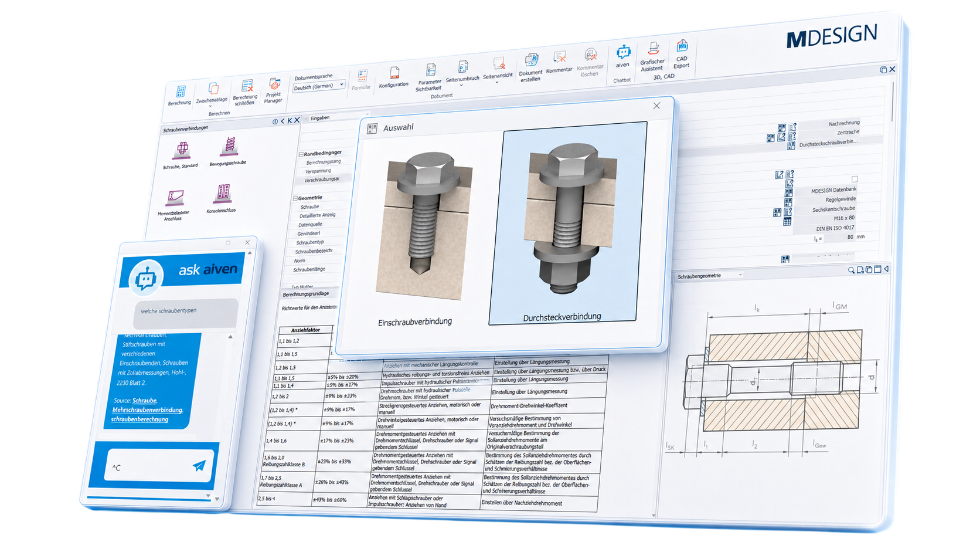The height and width of the screenshot is (552, 980).
Task: Open Parameter Sichtbarkeit settings
Action: [x=429, y=77]
